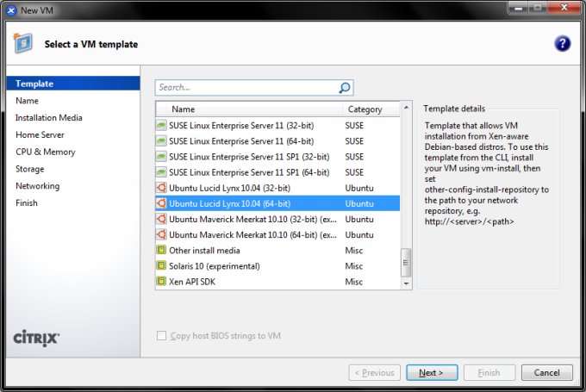Select SUSE Linux Enterprise Server 11 (32-bit)
This screenshot has height=392, width=586.
coord(277,125)
